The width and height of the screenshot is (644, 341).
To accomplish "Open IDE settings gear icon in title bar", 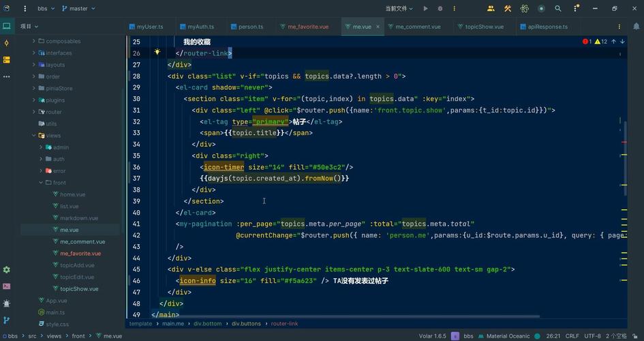I will pos(574,9).
